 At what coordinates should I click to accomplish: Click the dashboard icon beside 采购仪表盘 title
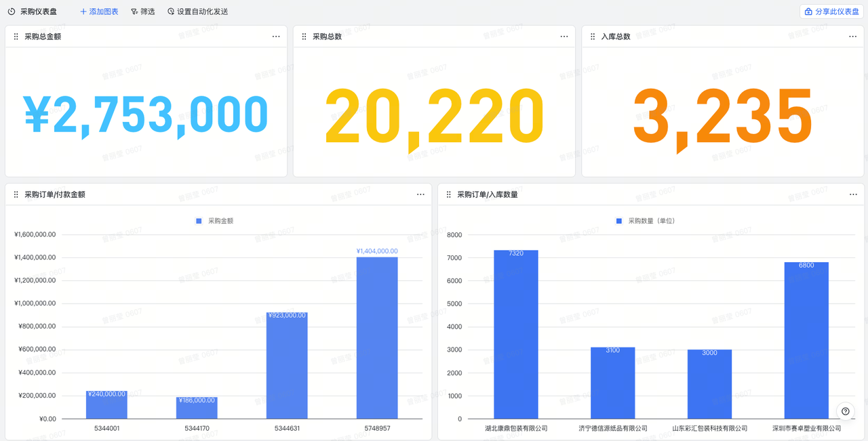pos(12,12)
